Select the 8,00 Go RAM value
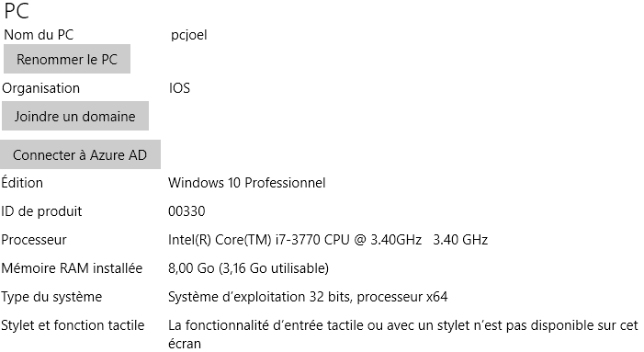Viewport: 644px width, 352px height. point(248,268)
